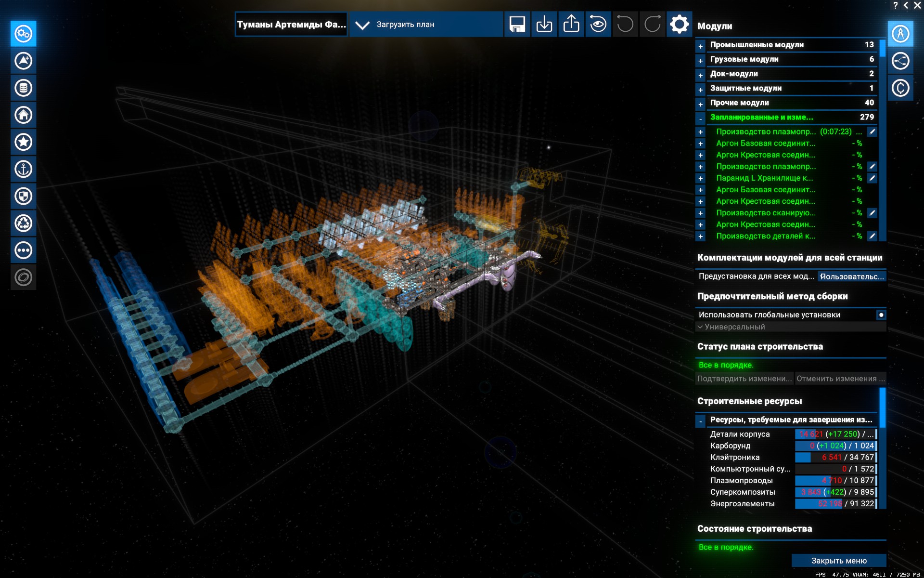Click the 'Закрыть меню' button
The image size is (924, 578).
[x=838, y=561]
